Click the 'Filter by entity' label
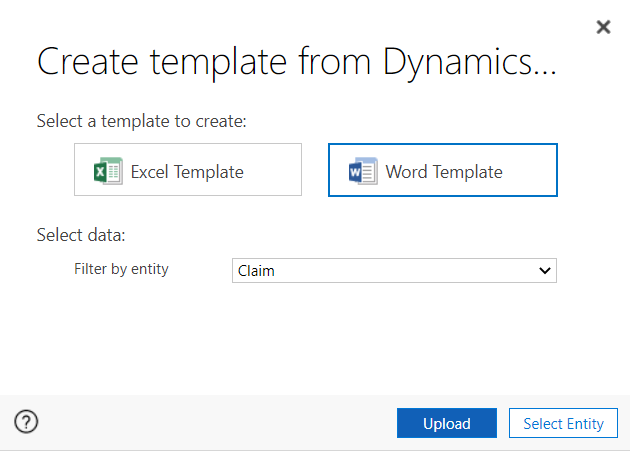 121,269
